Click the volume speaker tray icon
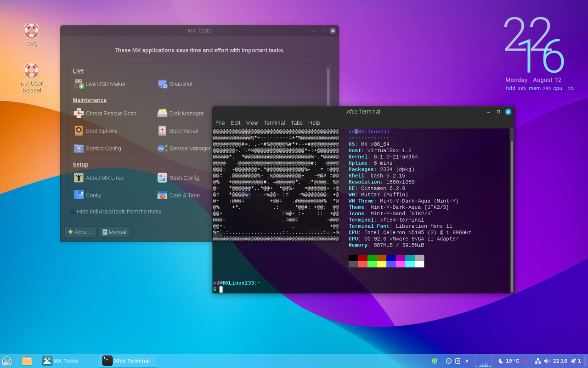 (x=547, y=361)
